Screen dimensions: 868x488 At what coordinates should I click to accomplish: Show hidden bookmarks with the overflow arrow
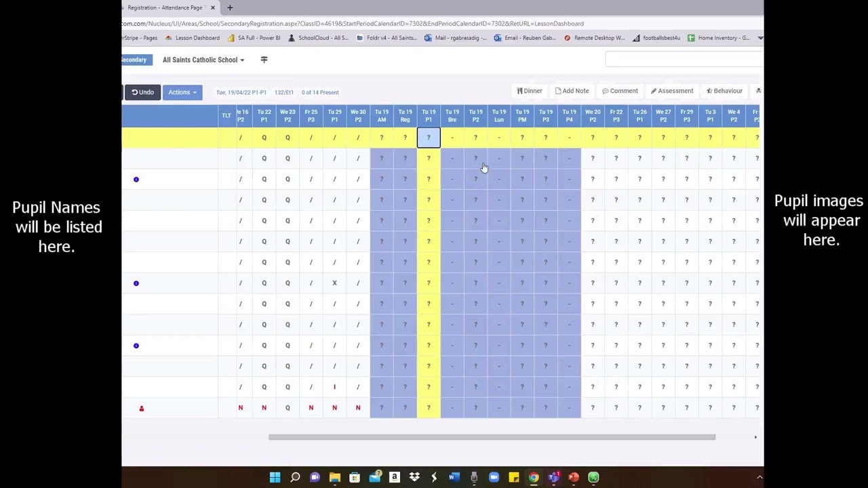pos(759,38)
